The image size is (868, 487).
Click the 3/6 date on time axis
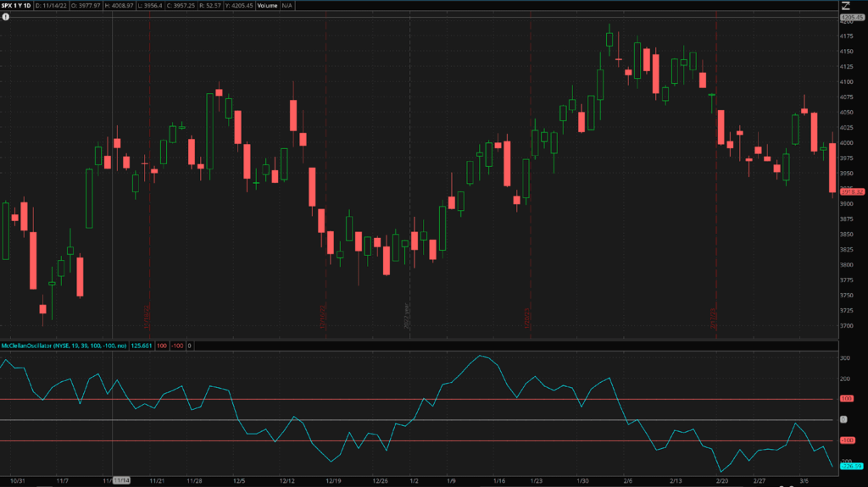pyautogui.click(x=804, y=481)
